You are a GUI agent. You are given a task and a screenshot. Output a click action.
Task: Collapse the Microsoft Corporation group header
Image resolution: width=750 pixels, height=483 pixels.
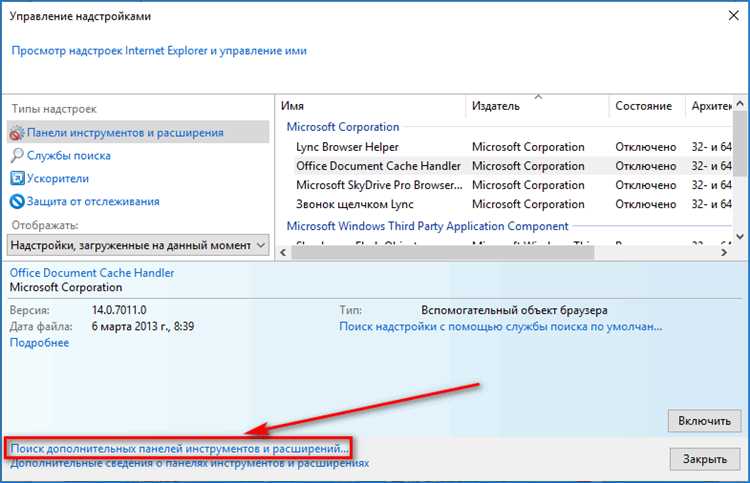[342, 127]
